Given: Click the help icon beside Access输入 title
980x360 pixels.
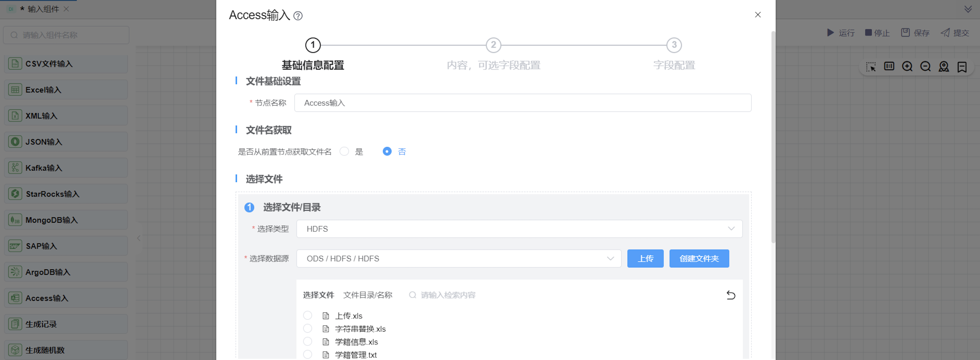Looking at the screenshot, I should (298, 16).
